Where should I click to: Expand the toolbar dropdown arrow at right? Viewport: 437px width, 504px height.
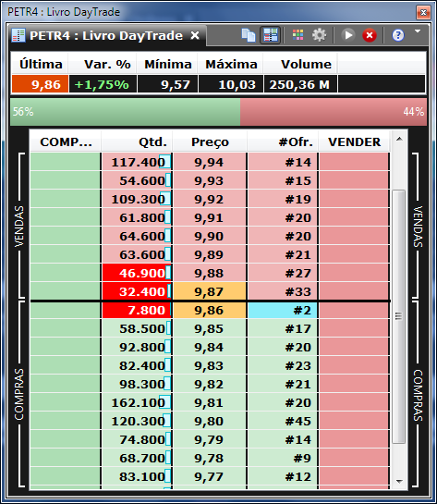(418, 31)
